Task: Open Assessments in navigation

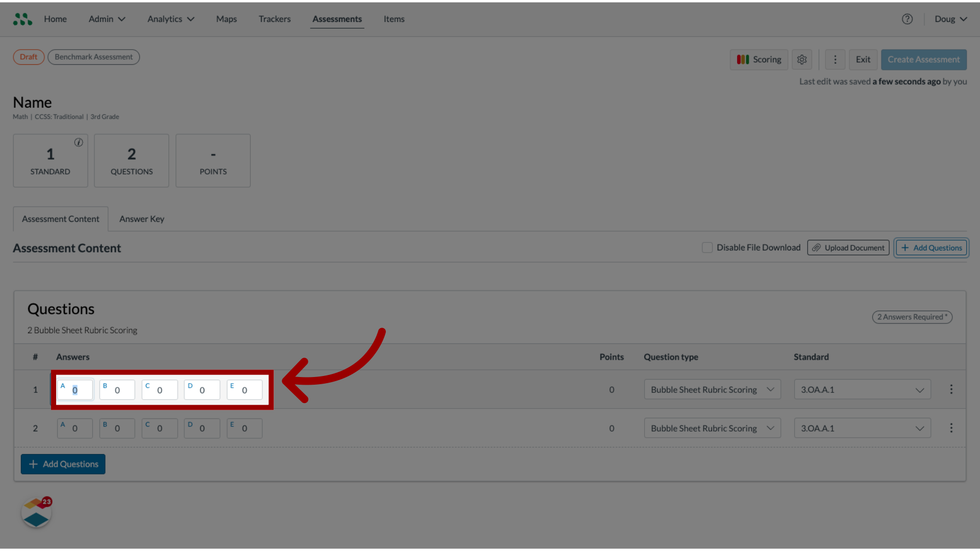Action: [337, 19]
